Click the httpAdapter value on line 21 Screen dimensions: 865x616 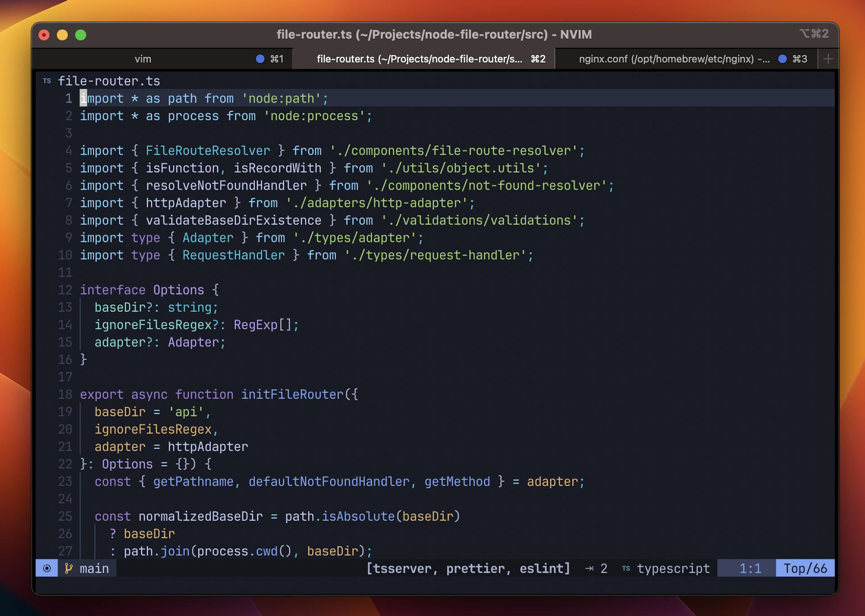[207, 447]
